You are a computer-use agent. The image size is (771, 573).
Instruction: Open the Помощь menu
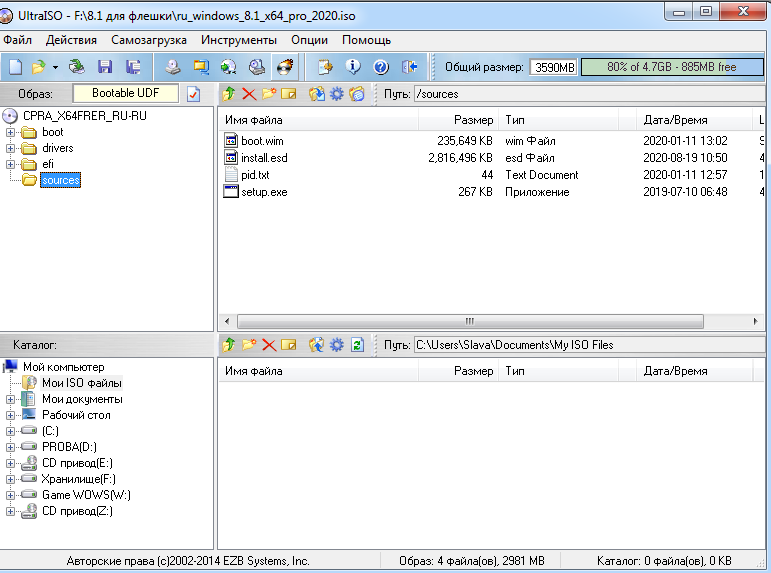click(x=366, y=40)
